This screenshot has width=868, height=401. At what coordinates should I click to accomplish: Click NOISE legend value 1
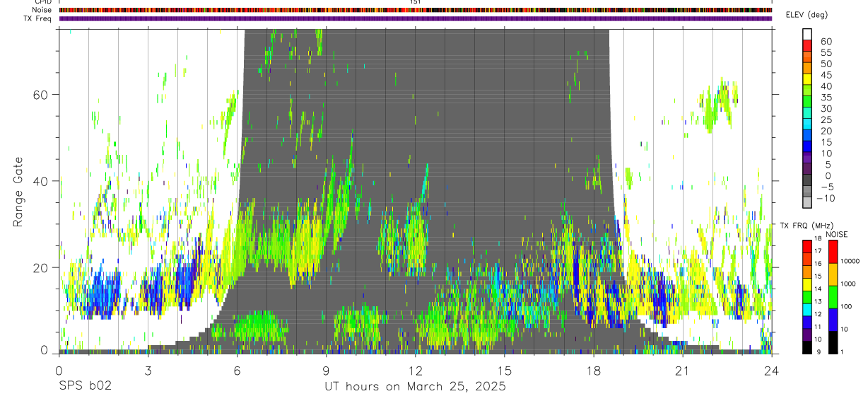(x=841, y=352)
